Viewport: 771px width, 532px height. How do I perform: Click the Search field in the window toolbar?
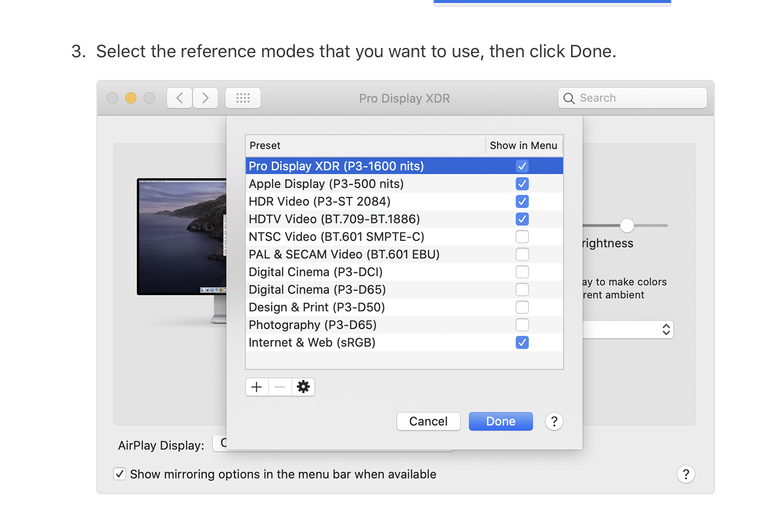point(632,98)
